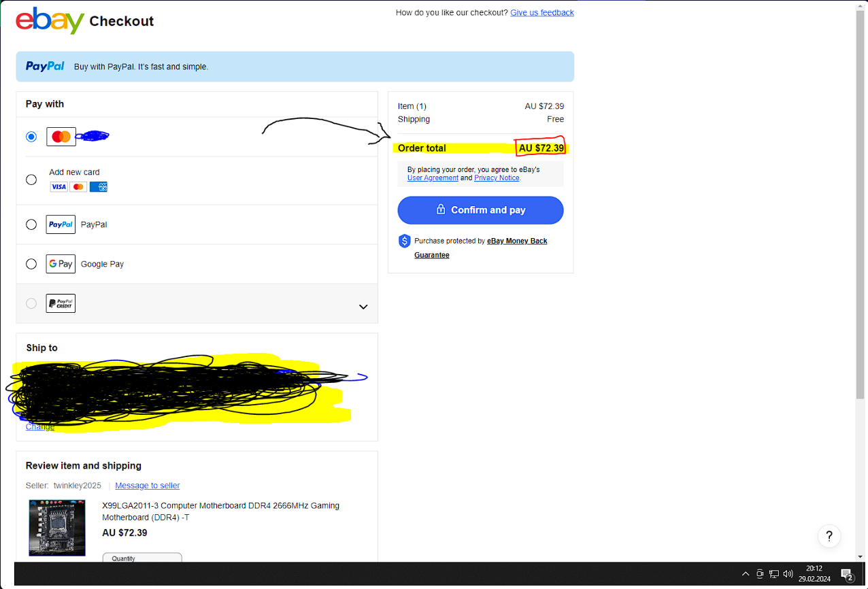The height and width of the screenshot is (589, 868).
Task: Open the help question mark button
Action: 829,535
